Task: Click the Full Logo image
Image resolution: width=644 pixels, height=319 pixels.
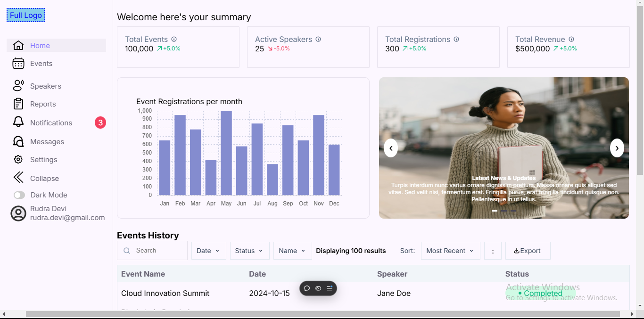Action: coord(26,16)
